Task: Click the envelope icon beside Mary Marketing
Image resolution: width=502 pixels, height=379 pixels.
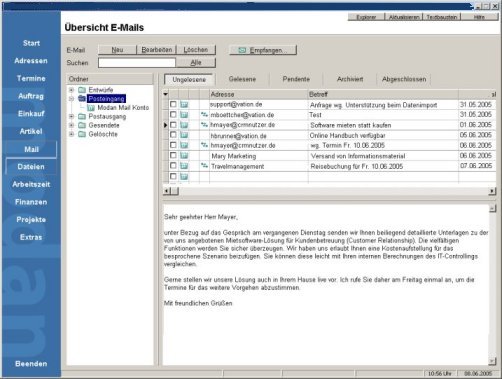Action: click(x=184, y=156)
